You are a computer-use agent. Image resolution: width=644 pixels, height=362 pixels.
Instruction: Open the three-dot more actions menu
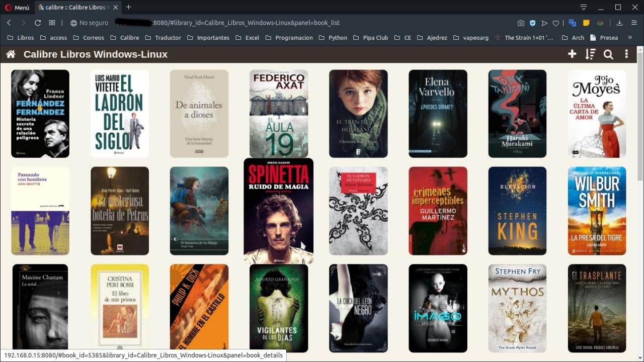click(626, 54)
